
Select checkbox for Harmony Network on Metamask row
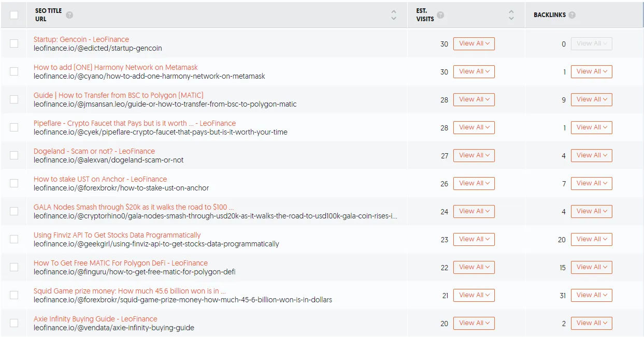point(14,71)
